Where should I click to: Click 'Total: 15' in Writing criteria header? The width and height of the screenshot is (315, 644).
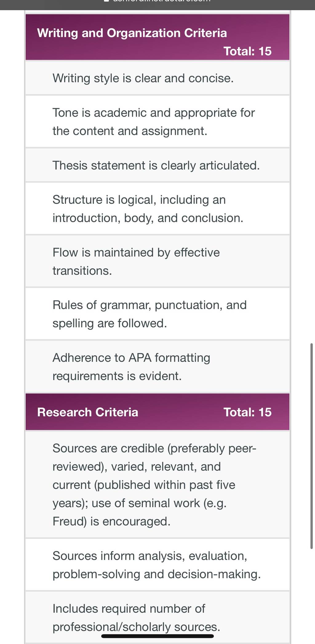tap(247, 51)
